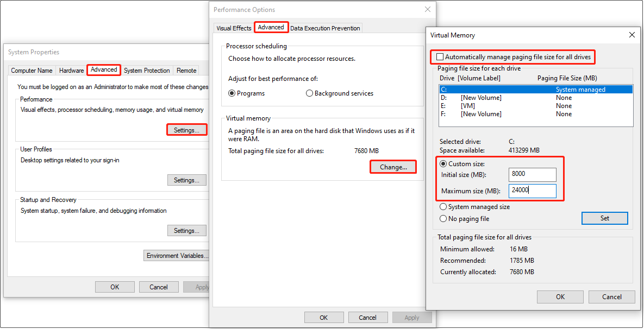Click the Recommended 1785 MB value
This screenshot has width=644, height=329.
pyautogui.click(x=522, y=261)
